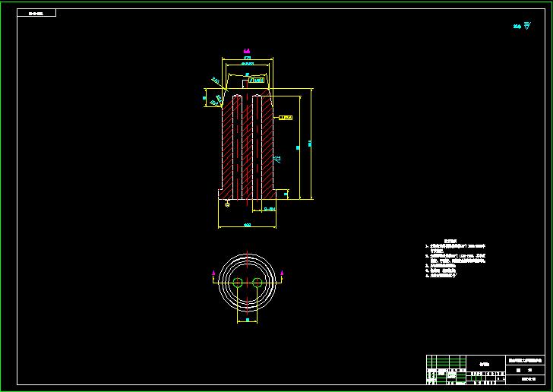Select the bottom flange width dimension

tap(247, 225)
